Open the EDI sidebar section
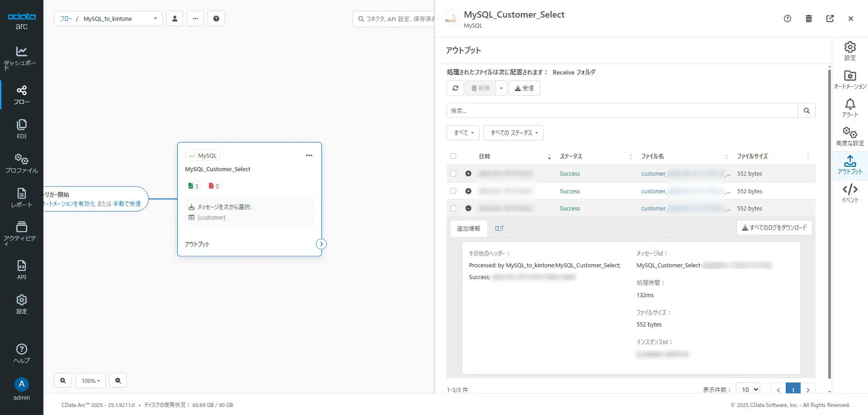This screenshot has height=415, width=868. [x=21, y=129]
